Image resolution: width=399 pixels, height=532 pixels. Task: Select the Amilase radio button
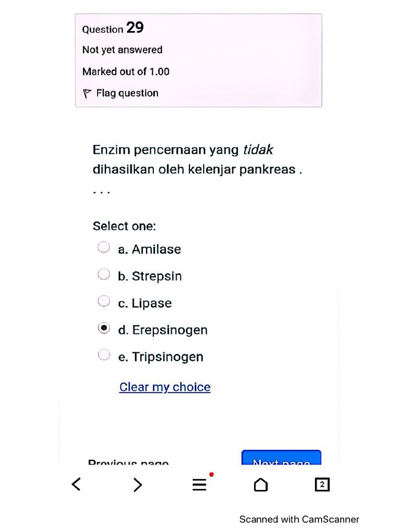click(104, 247)
